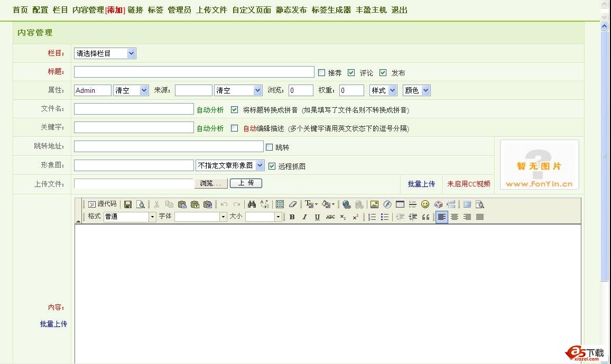This screenshot has width=611, height=364.
Task: Toggle bold formatting
Action: pyautogui.click(x=292, y=217)
